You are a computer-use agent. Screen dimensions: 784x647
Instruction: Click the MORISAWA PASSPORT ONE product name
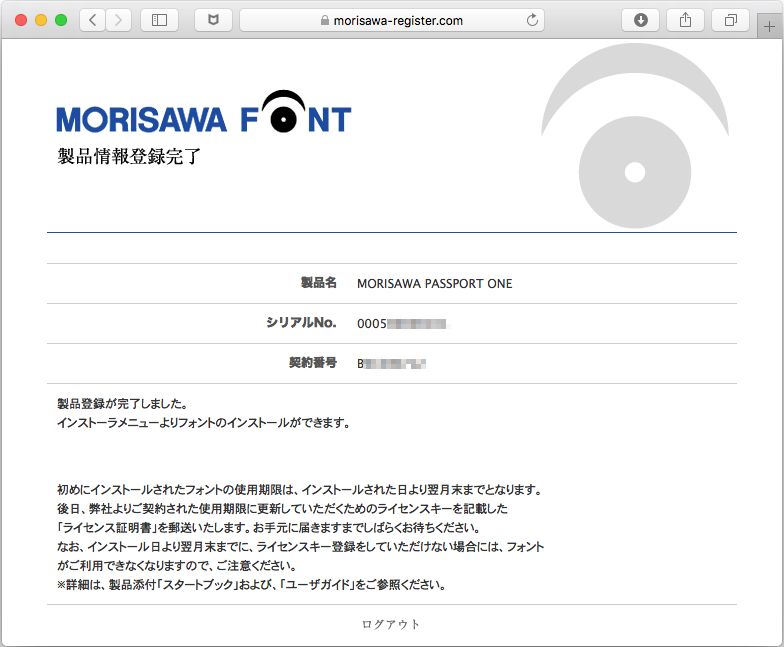[x=434, y=284]
